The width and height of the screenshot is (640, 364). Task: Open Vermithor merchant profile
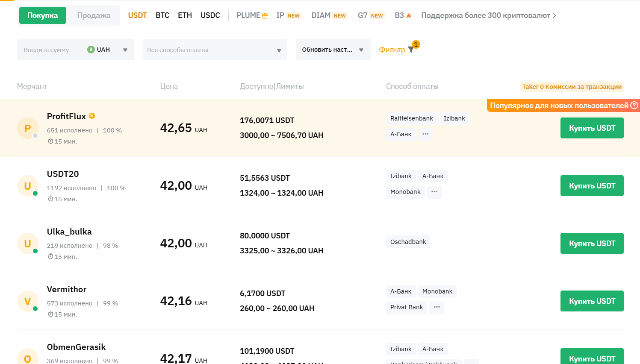coord(67,289)
